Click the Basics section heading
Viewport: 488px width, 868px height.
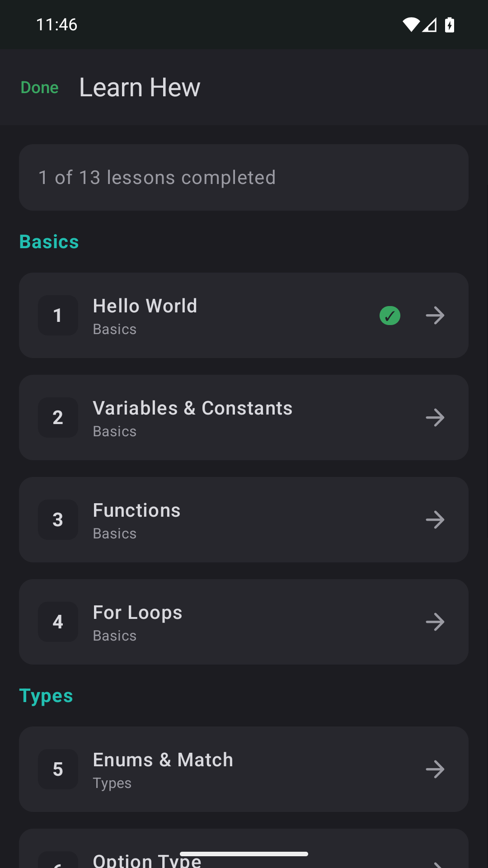click(49, 242)
